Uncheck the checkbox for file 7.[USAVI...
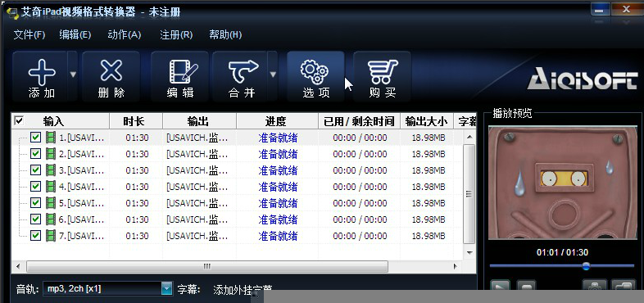This screenshot has height=303, width=644. pyautogui.click(x=36, y=236)
